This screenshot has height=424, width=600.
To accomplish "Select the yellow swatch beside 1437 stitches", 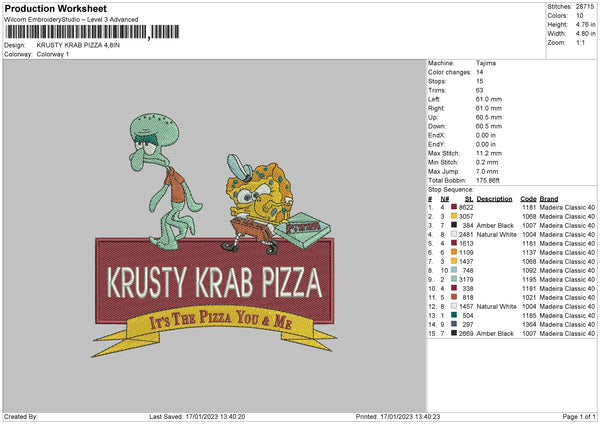I will pos(454,261).
